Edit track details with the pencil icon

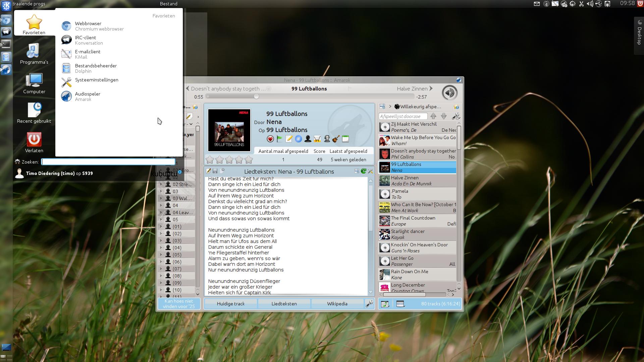click(289, 139)
